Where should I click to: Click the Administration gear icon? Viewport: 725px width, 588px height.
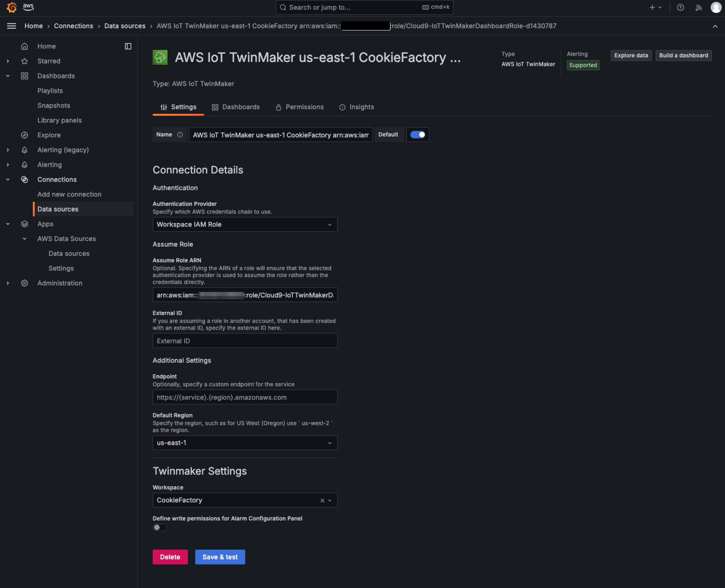tap(24, 283)
